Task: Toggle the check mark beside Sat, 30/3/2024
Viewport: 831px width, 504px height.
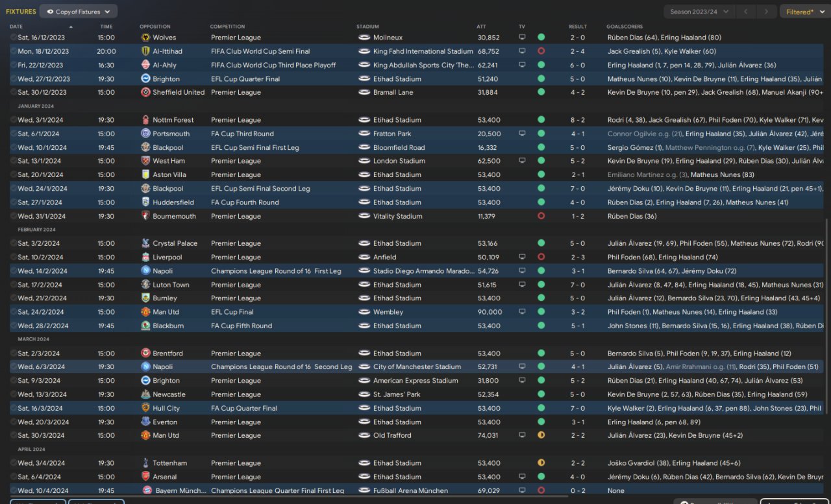Action: [14, 435]
